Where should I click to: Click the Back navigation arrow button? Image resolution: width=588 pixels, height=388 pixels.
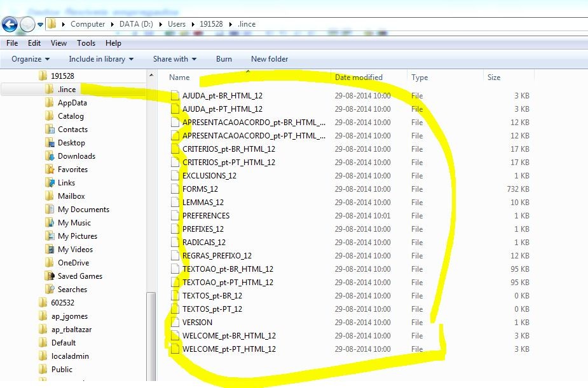click(x=10, y=24)
